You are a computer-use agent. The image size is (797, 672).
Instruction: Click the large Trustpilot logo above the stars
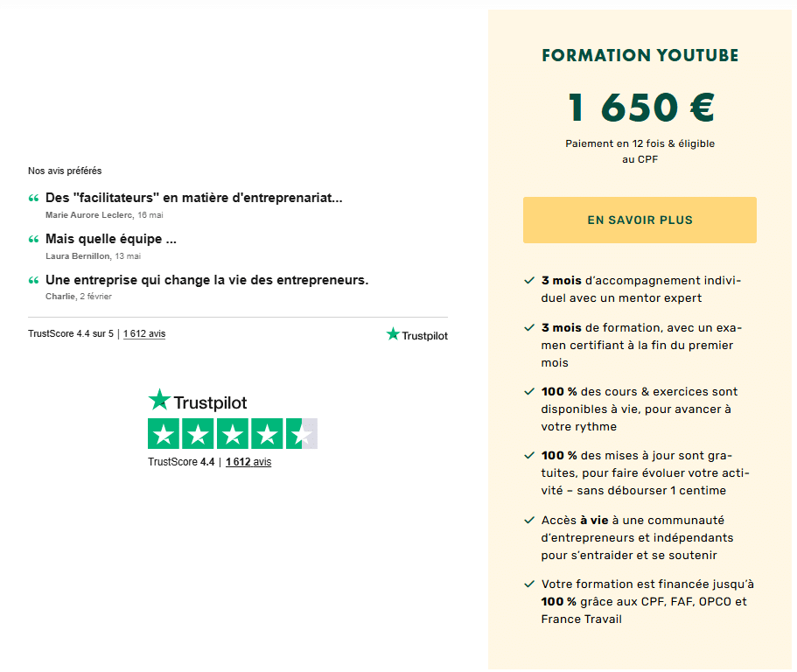[197, 401]
